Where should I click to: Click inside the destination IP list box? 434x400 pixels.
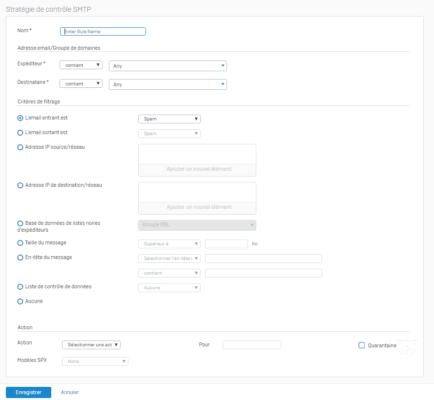pos(197,192)
